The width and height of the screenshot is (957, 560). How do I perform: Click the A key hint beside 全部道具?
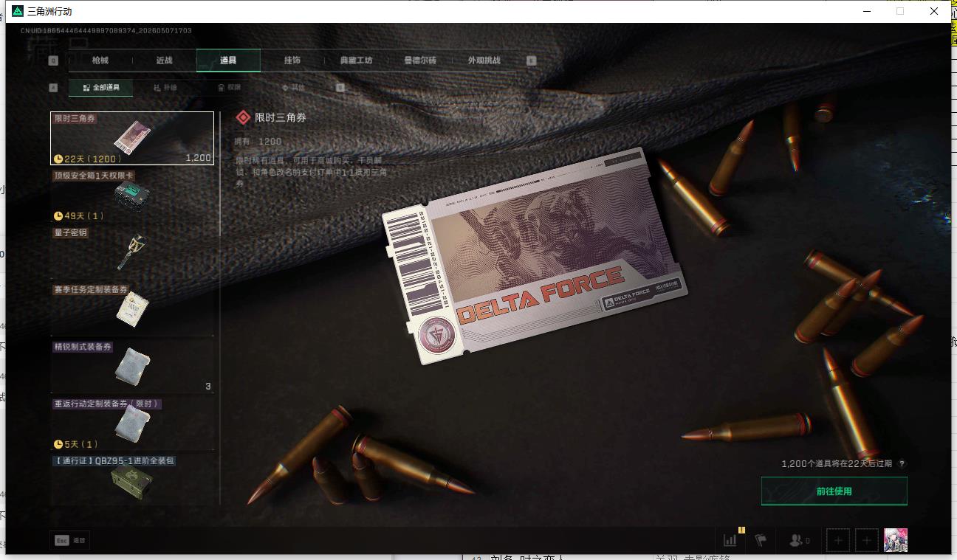[53, 88]
